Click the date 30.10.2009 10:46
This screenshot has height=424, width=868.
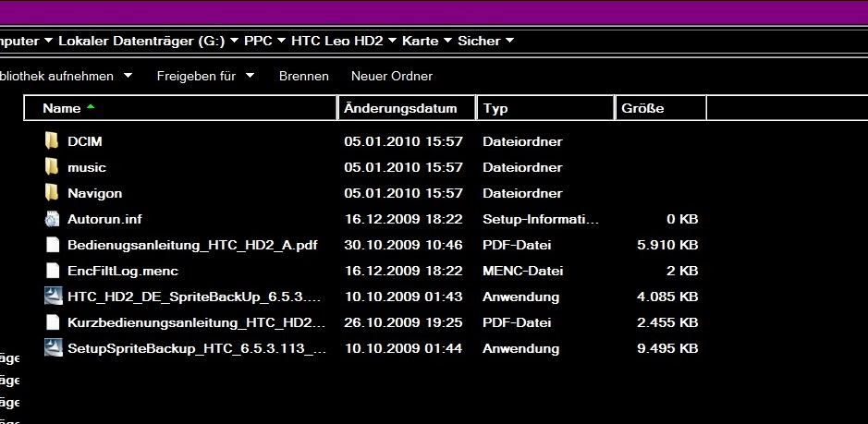[403, 245]
